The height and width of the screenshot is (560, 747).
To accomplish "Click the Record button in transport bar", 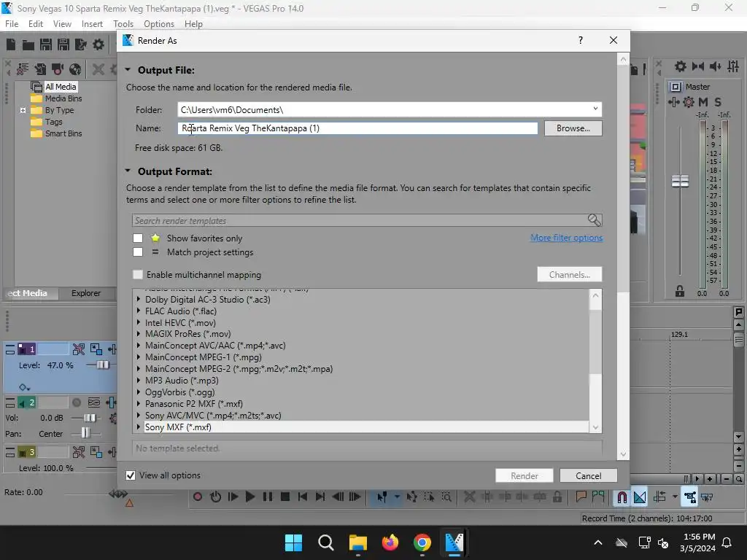I will [x=197, y=497].
